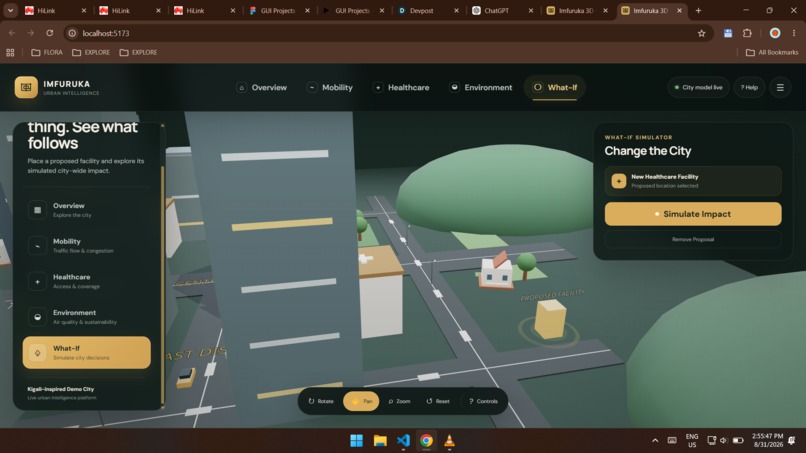The height and width of the screenshot is (453, 806).
Task: Show hidden system tray icons
Action: tap(655, 441)
